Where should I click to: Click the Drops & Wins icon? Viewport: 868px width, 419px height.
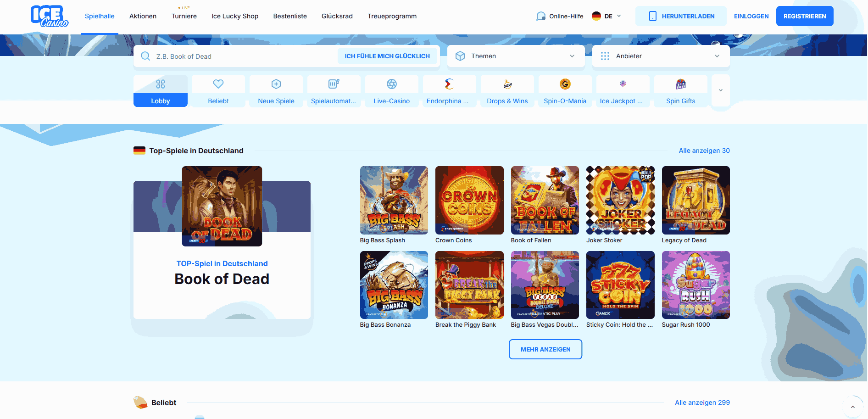pyautogui.click(x=507, y=84)
